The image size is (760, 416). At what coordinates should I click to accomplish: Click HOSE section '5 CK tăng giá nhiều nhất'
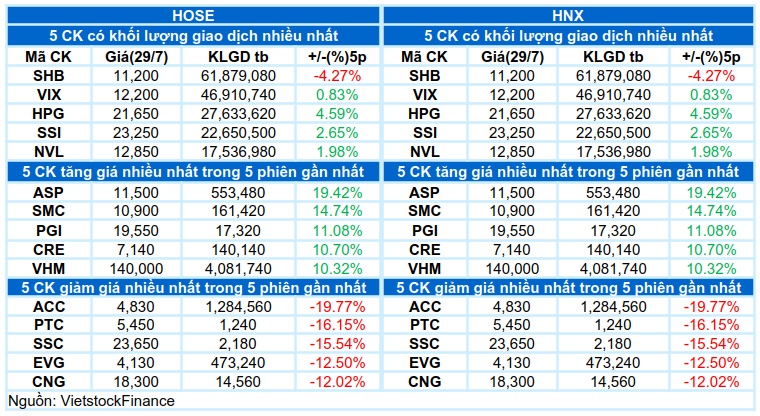(x=193, y=172)
